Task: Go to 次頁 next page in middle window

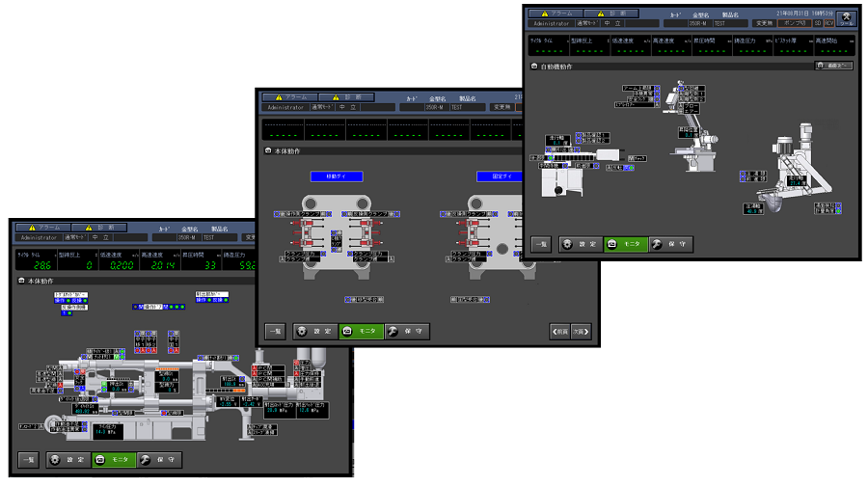Action: (x=580, y=332)
